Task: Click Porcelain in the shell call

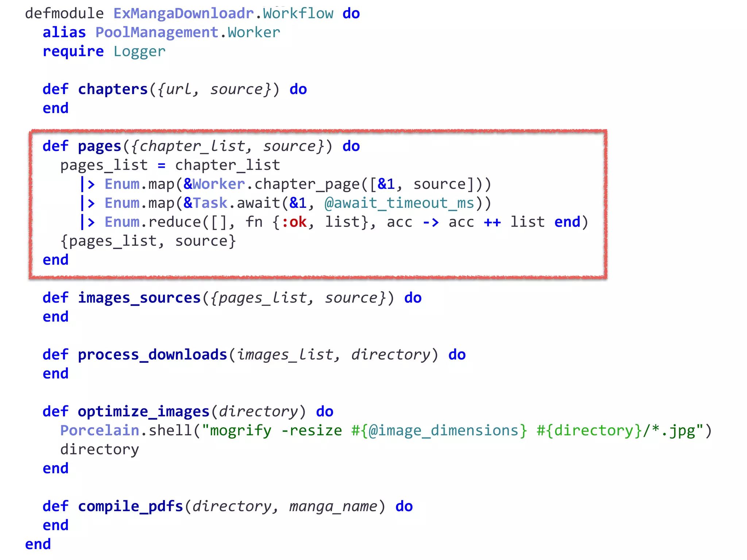Action: 100,431
